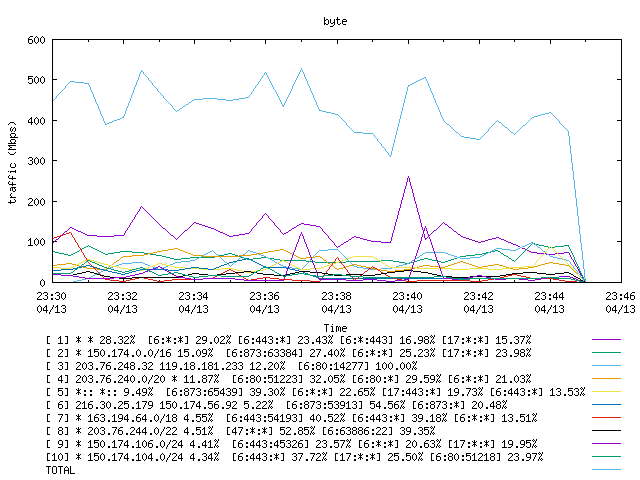640x480 pixels.
Task: Click the light blue swatch for entry [ 3]
Action: [606, 366]
